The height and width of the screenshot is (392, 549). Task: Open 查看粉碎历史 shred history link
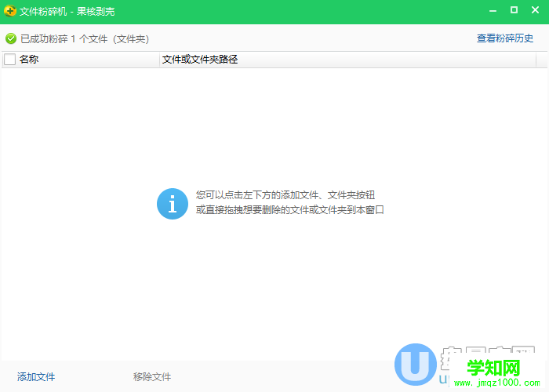[505, 38]
